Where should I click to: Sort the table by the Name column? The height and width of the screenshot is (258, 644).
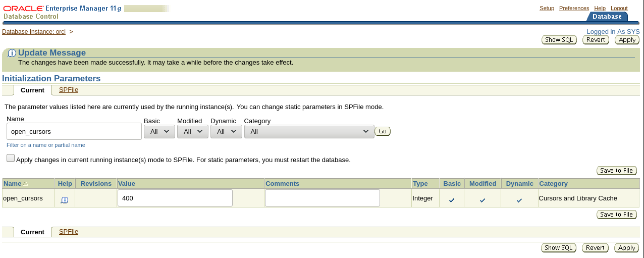tap(25, 184)
